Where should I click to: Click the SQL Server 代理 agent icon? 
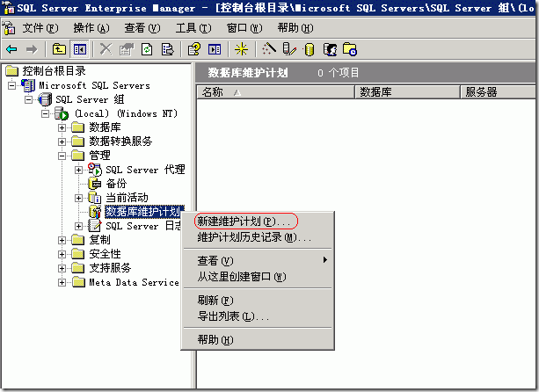(x=95, y=170)
